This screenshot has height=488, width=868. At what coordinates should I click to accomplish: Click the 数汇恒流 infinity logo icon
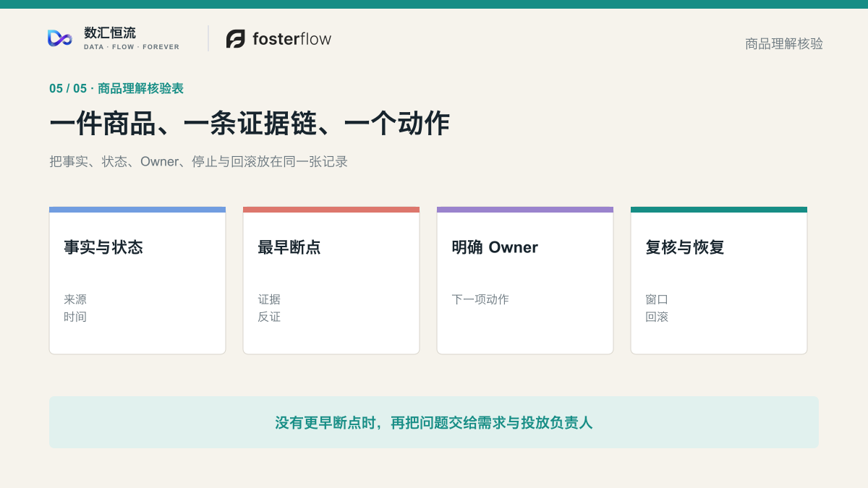[x=60, y=38]
